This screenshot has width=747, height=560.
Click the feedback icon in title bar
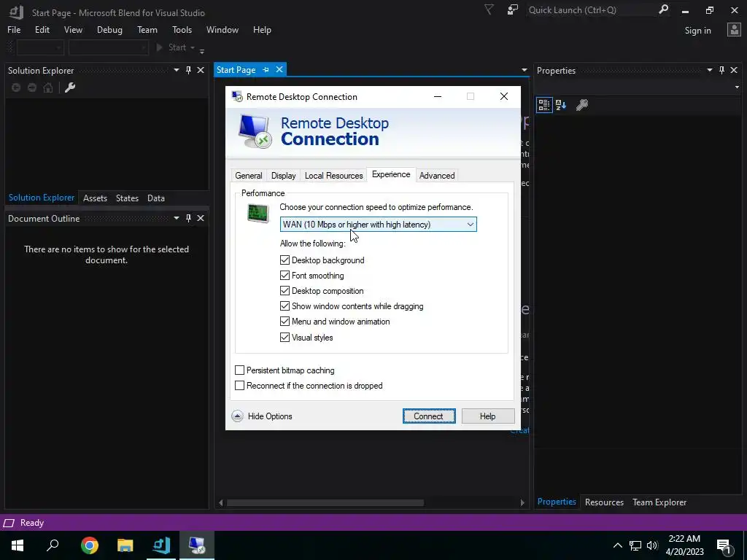coord(513,10)
